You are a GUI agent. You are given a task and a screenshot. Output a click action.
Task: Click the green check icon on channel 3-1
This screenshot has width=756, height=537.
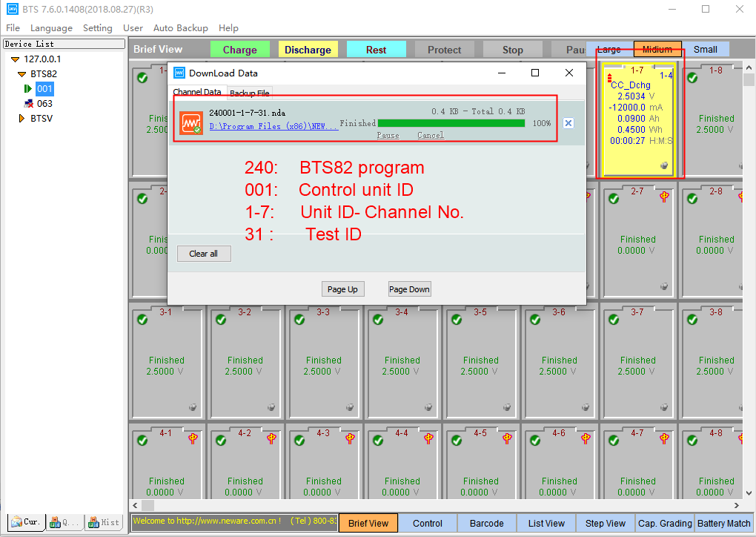click(x=142, y=320)
